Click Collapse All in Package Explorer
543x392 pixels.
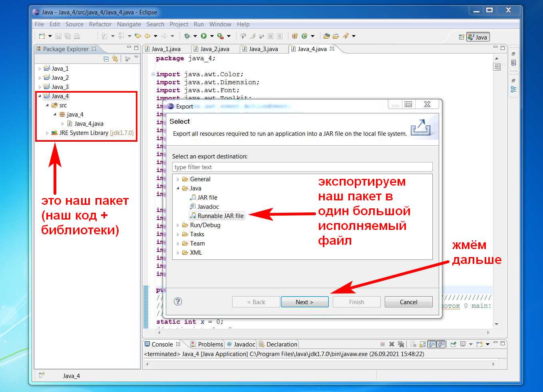(106, 59)
